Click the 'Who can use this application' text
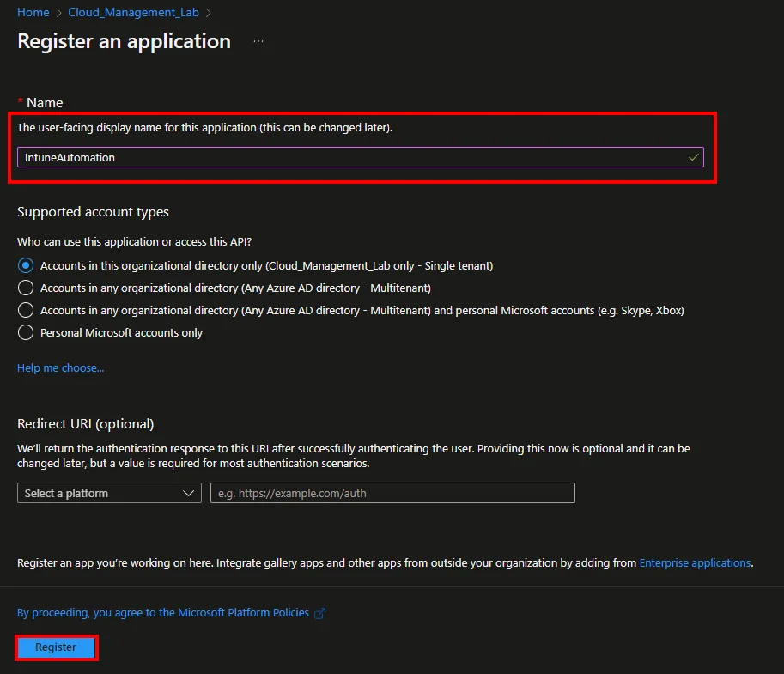 click(135, 241)
